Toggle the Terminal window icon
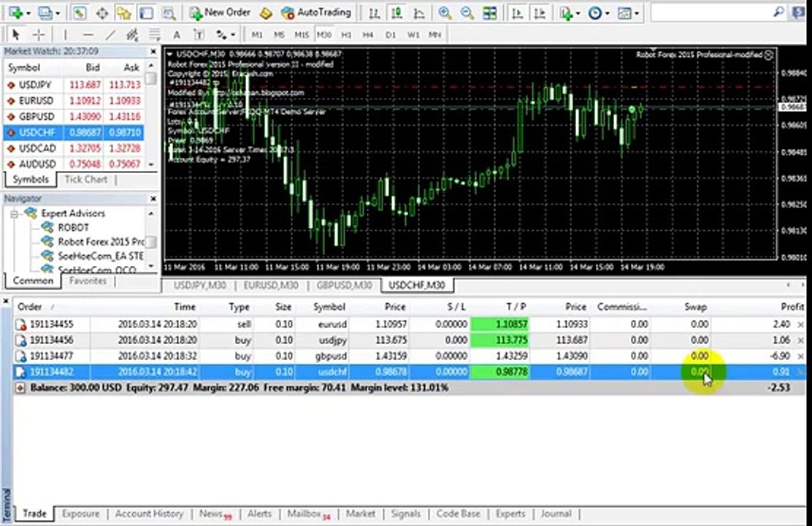 tap(146, 12)
